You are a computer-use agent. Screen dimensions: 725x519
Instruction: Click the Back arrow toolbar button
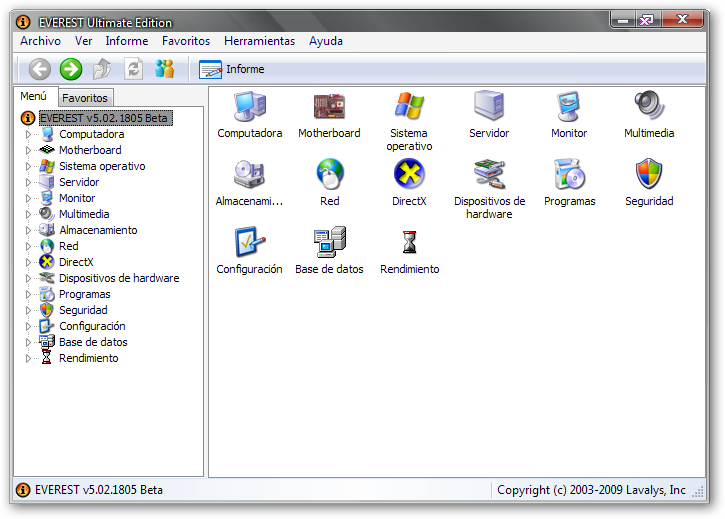point(40,69)
